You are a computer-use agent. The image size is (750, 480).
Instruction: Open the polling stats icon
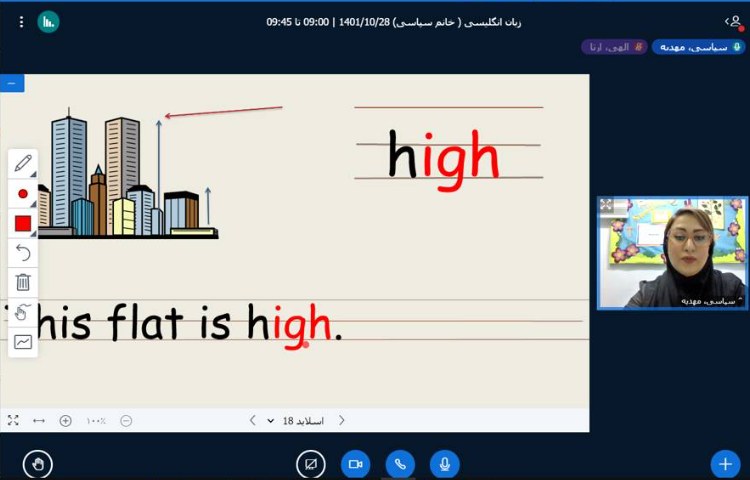[x=48, y=22]
